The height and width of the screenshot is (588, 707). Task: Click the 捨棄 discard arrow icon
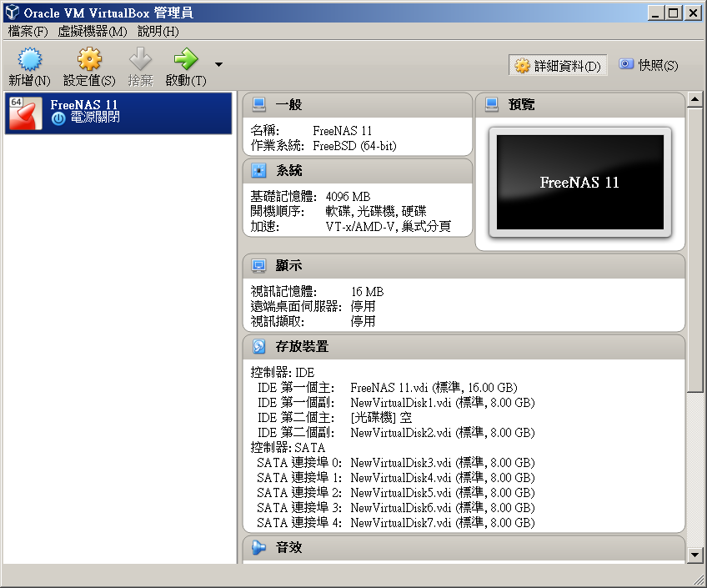click(x=140, y=59)
